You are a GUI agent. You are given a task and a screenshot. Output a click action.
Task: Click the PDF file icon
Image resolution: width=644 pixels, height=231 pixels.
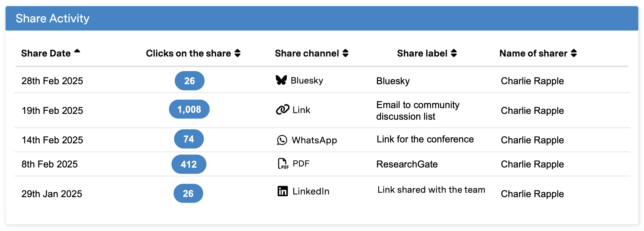[x=283, y=164]
